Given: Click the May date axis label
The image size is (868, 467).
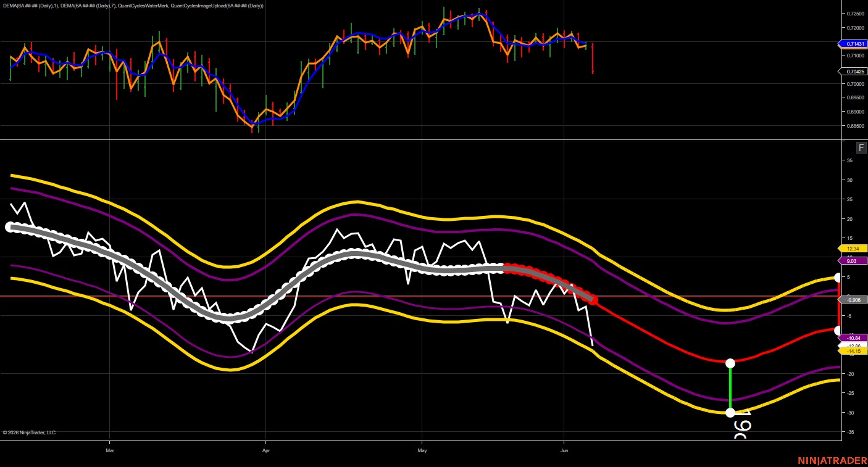Looking at the screenshot, I should [422, 451].
